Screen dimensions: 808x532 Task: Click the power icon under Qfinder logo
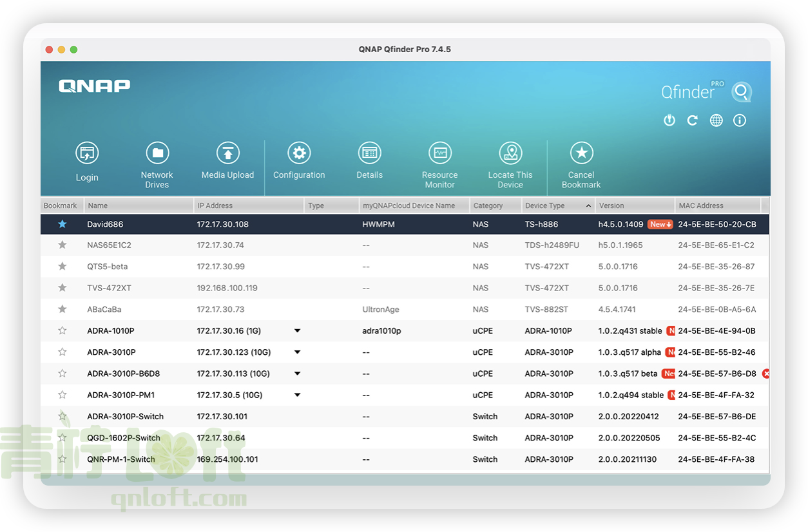pyautogui.click(x=669, y=120)
